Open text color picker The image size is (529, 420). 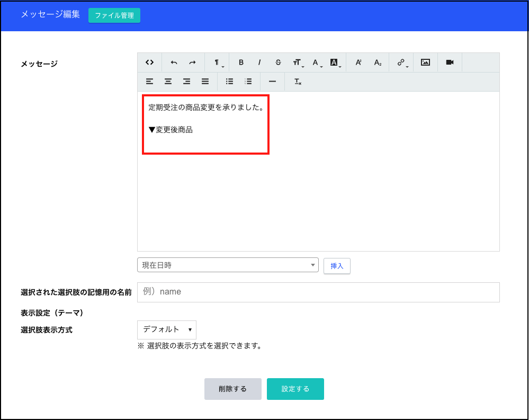coord(317,62)
